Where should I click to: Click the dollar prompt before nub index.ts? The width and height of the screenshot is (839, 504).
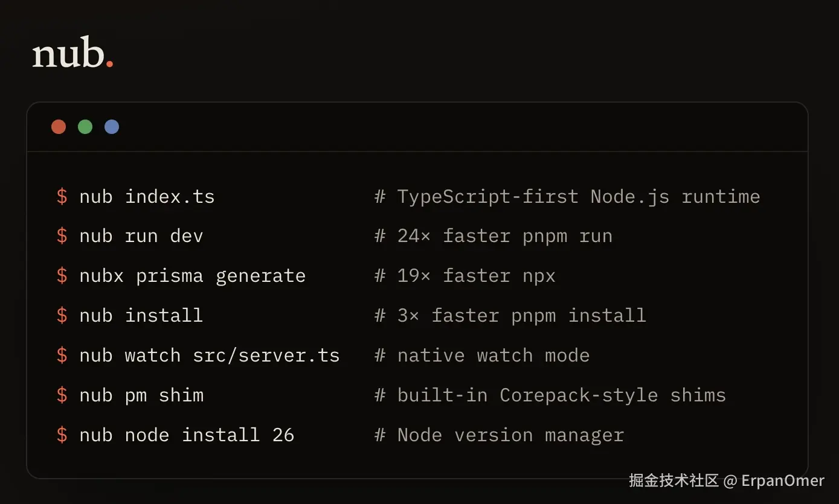tap(62, 196)
